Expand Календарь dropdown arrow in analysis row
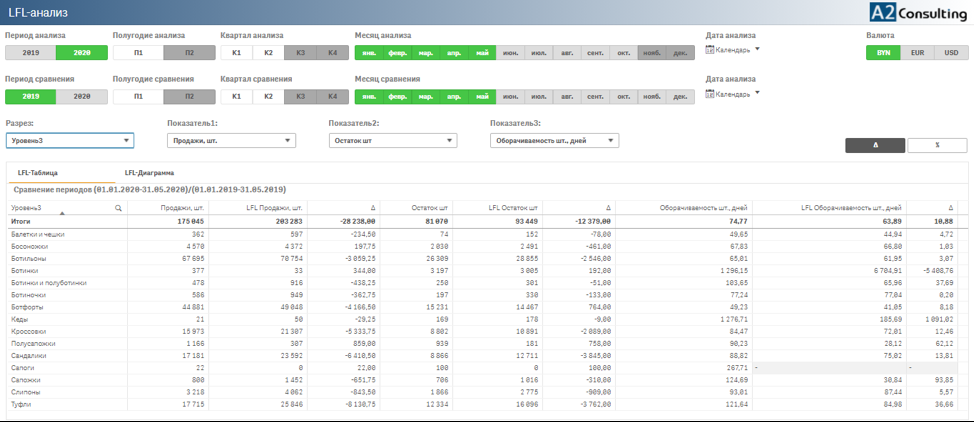 point(757,49)
